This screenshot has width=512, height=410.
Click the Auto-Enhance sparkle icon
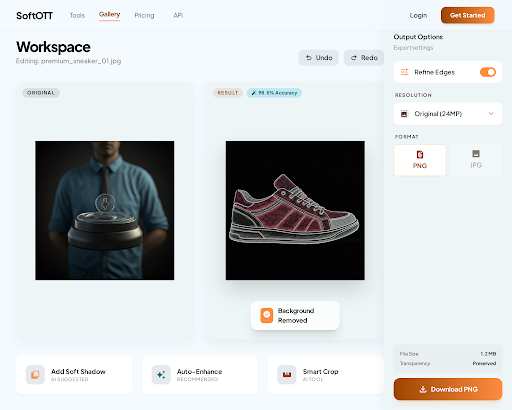click(x=161, y=375)
